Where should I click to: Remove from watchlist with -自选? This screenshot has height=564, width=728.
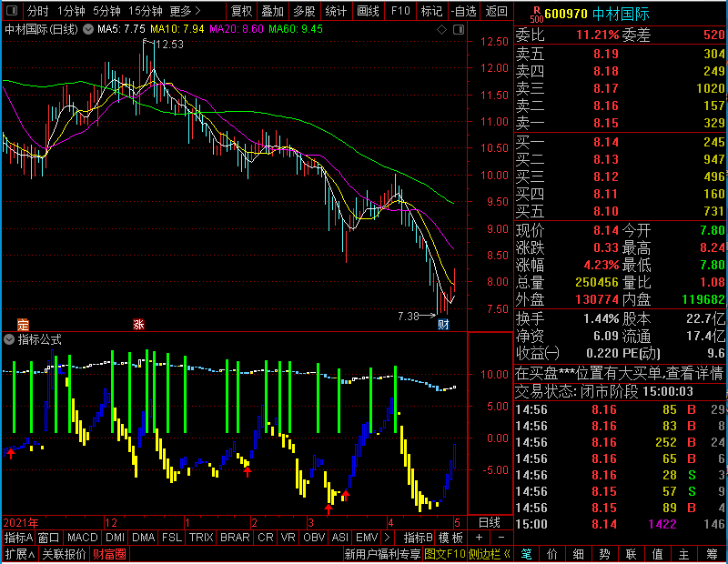(463, 11)
